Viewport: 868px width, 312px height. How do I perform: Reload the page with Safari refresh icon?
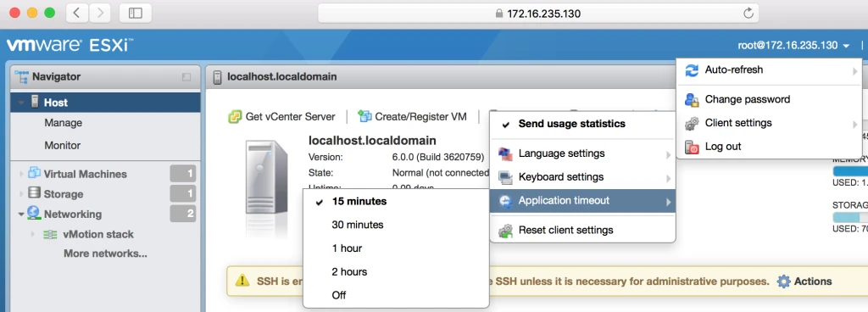(748, 14)
